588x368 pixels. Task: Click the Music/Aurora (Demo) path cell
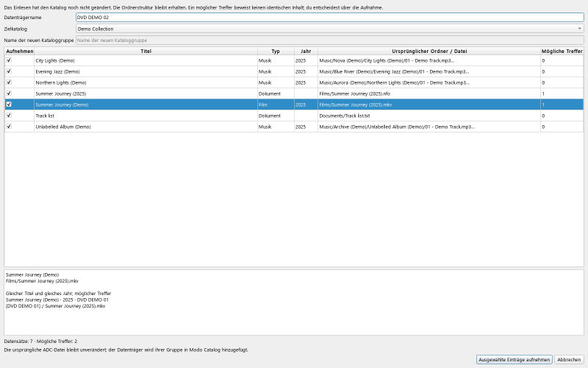tap(429, 82)
